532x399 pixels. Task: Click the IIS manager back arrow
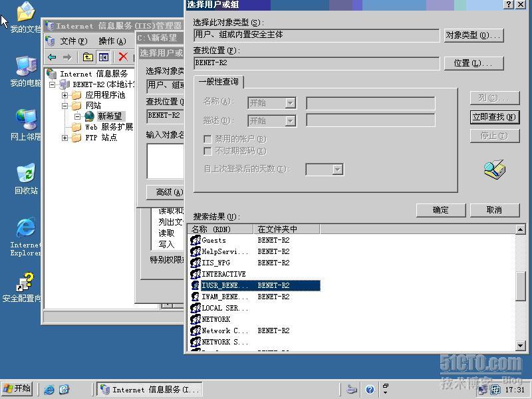pos(52,57)
